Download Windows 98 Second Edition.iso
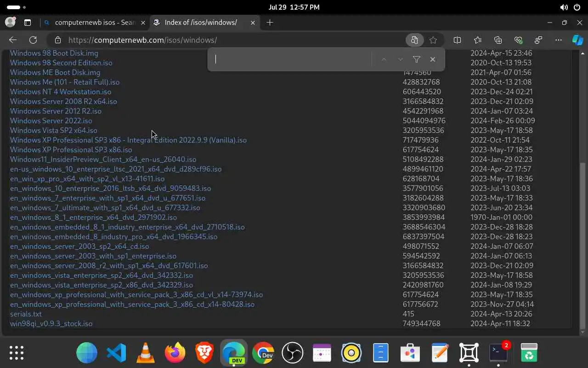 coord(61,63)
